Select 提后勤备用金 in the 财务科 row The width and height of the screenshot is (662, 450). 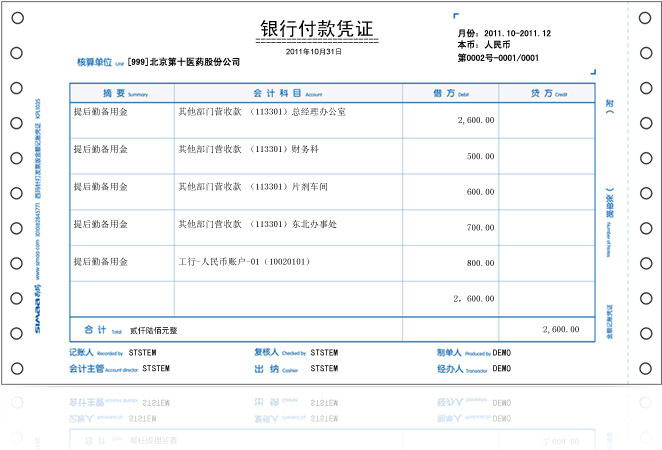point(100,149)
